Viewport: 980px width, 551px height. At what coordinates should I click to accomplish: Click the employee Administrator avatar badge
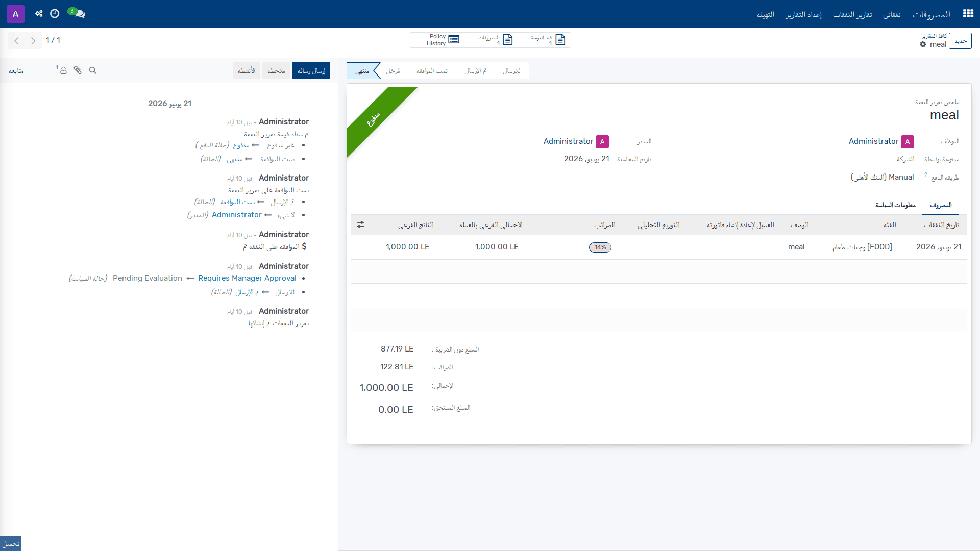pos(908,142)
